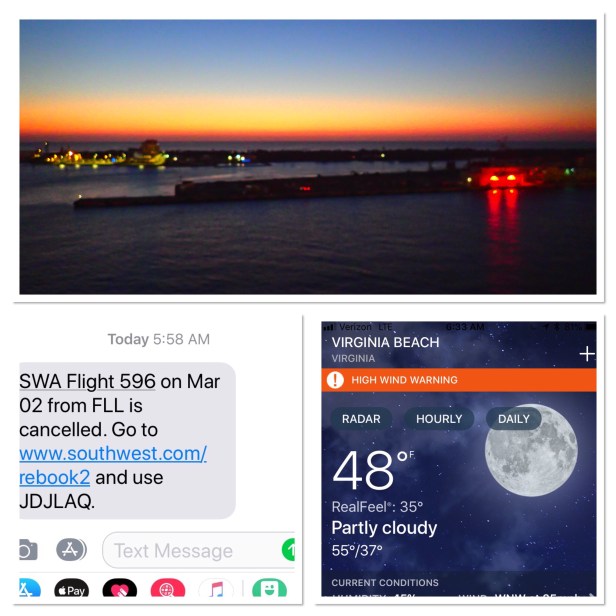Switch to the RADAR tab
The width and height of the screenshot is (616, 616).
tap(361, 419)
